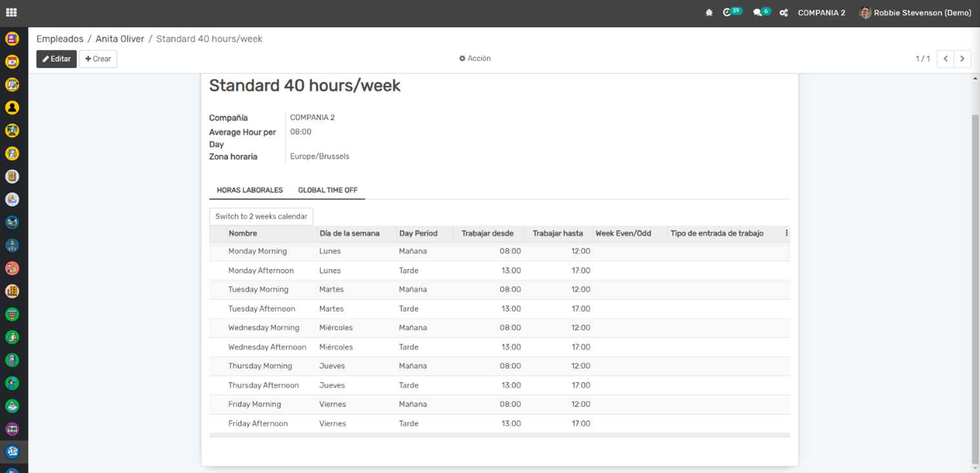Go to previous record arrow

pyautogui.click(x=945, y=59)
